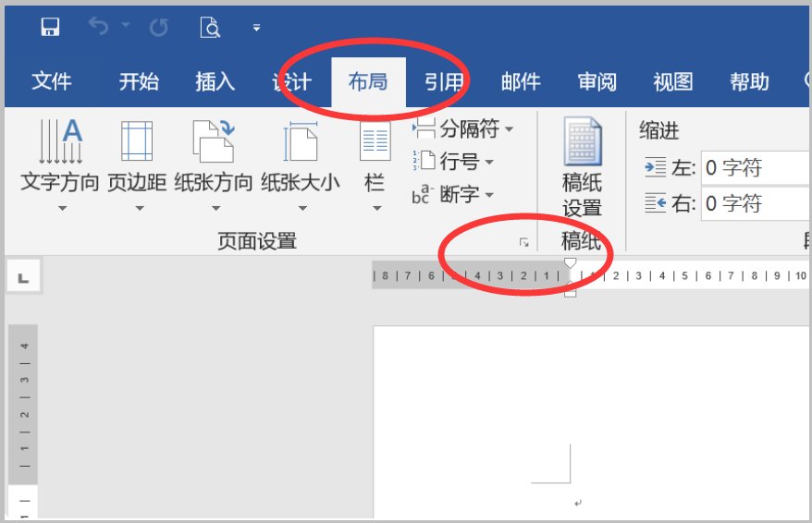Select the 布局 tab
This screenshot has height=523, width=812.
point(368,81)
